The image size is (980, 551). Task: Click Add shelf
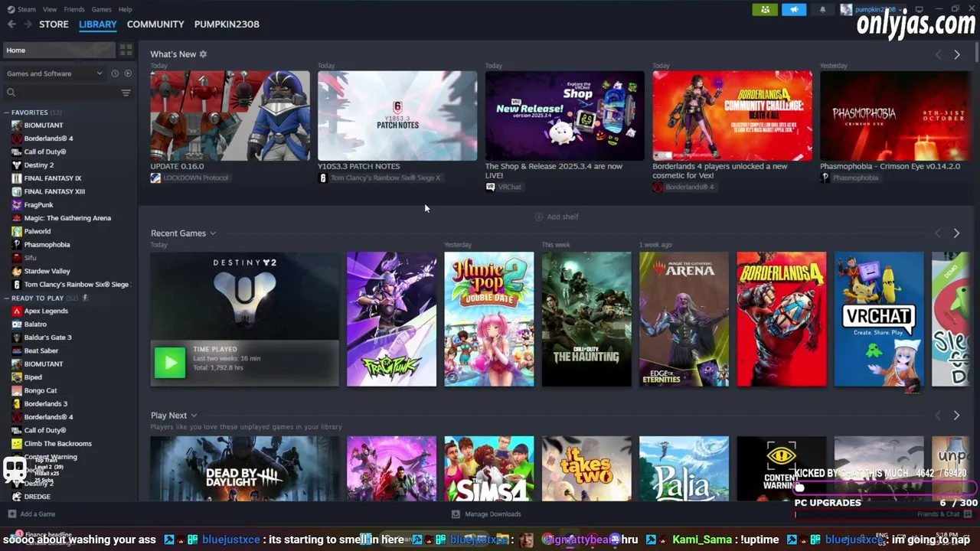pyautogui.click(x=557, y=217)
